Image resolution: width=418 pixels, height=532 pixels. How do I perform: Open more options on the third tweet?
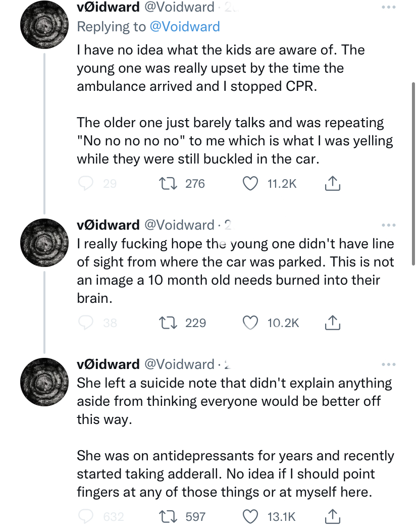pyautogui.click(x=389, y=364)
